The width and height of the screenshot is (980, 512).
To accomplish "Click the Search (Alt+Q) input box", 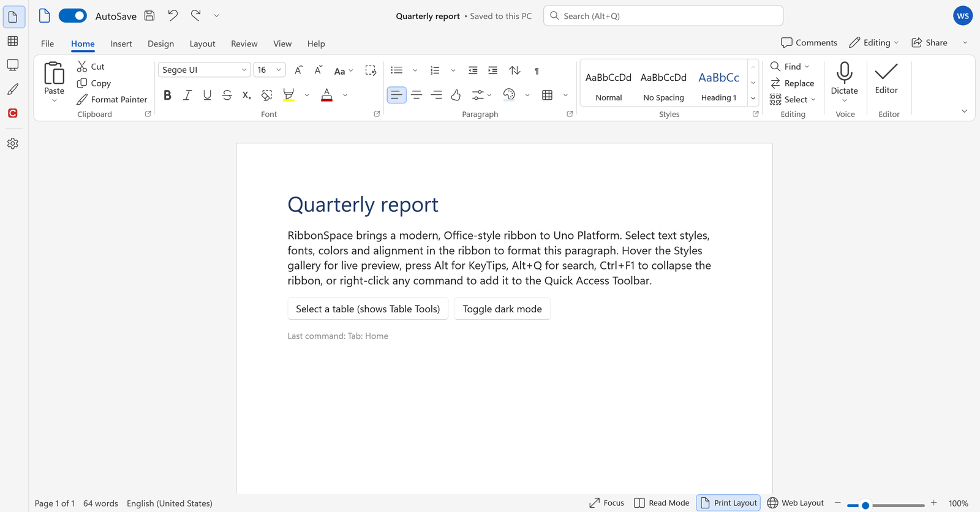I will [x=663, y=16].
